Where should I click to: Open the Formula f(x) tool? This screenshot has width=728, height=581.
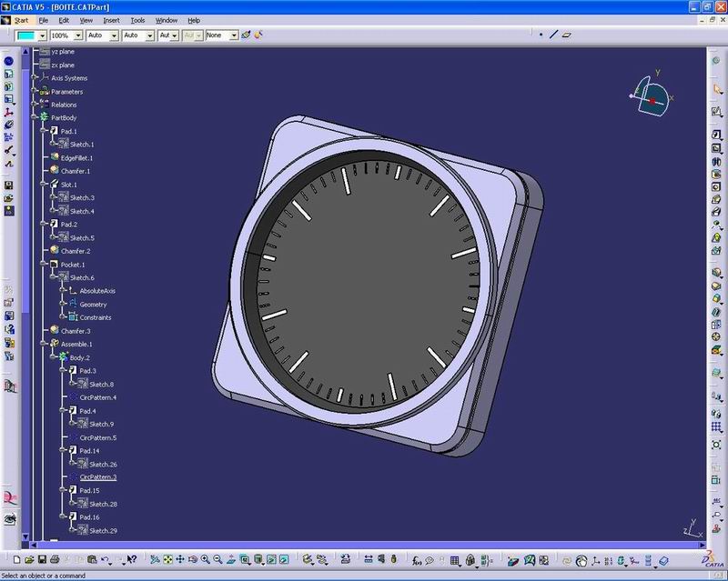pos(417,561)
